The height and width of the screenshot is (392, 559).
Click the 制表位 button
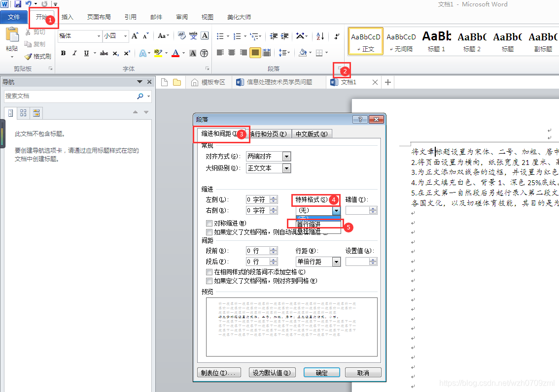coord(218,373)
